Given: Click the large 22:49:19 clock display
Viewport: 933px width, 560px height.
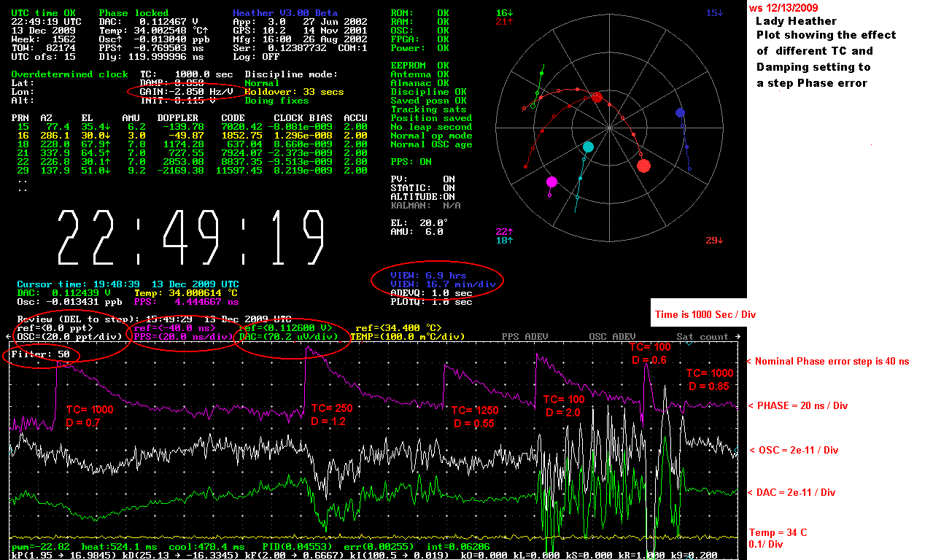Looking at the screenshot, I should click(x=191, y=238).
